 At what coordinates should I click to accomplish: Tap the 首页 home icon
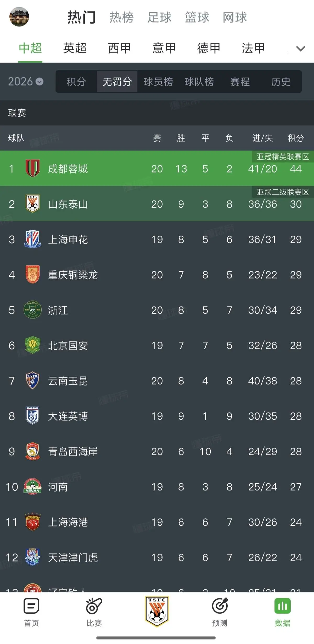(x=31, y=606)
